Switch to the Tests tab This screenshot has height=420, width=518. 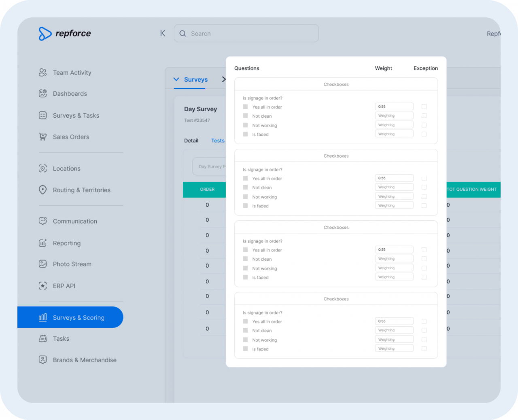pyautogui.click(x=218, y=141)
